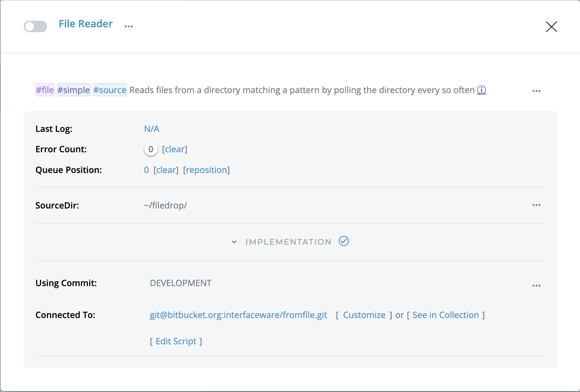Open the N/A last log link

pyautogui.click(x=151, y=129)
